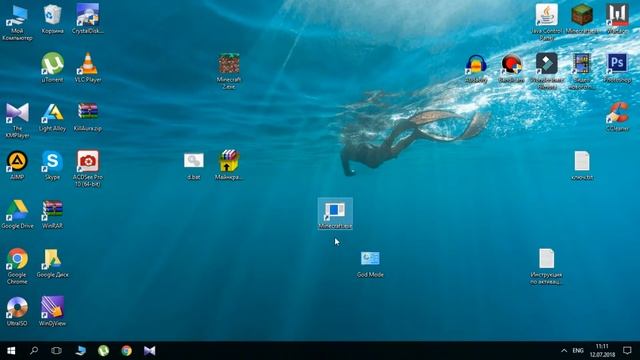Click the highlighted Minecraft.exe shortcut

335,214
